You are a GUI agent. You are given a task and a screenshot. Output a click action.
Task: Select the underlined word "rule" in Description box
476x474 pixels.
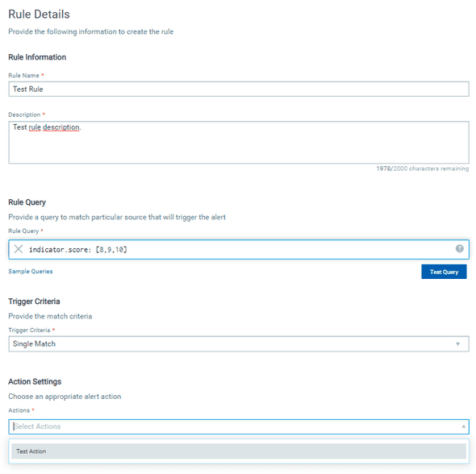tap(35, 127)
